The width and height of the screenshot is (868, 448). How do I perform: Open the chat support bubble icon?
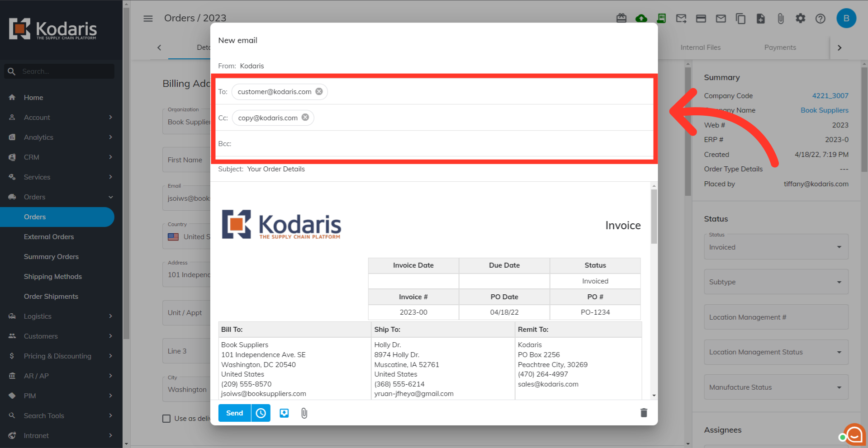[854, 435]
